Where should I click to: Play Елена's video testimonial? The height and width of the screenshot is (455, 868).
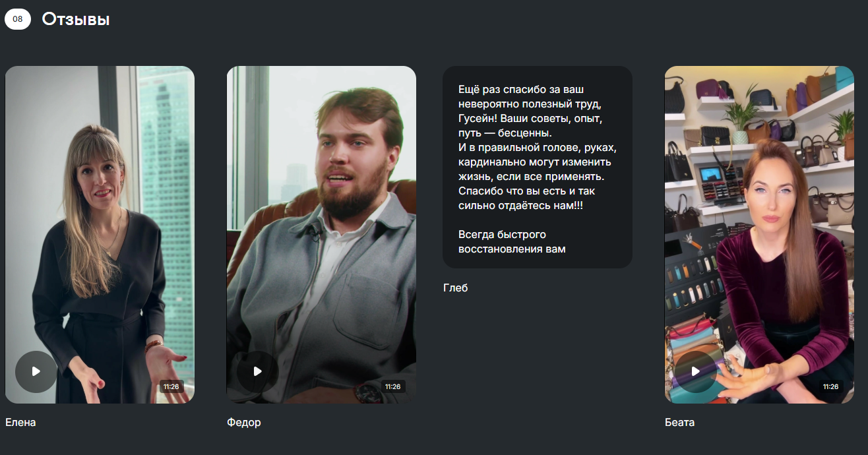tap(36, 371)
